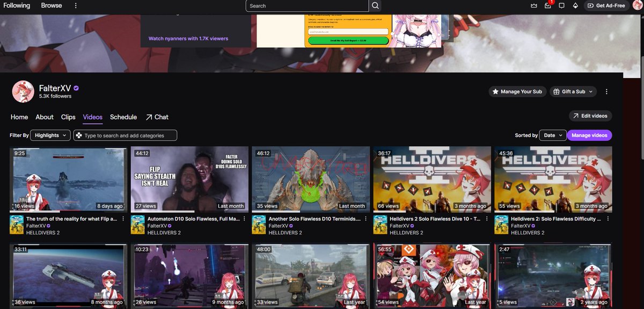The image size is (644, 309).
Task: Open Prime Gaming loot crown icon
Action: coord(533,5)
